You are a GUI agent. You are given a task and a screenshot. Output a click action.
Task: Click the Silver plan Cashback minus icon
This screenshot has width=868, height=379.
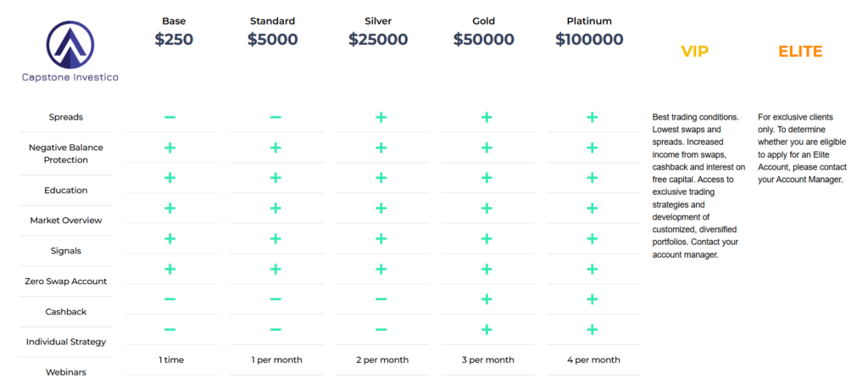[381, 299]
